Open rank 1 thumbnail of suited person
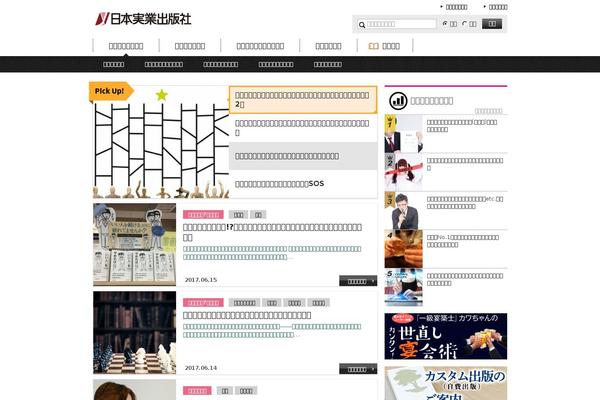The image size is (600, 400). [404, 134]
